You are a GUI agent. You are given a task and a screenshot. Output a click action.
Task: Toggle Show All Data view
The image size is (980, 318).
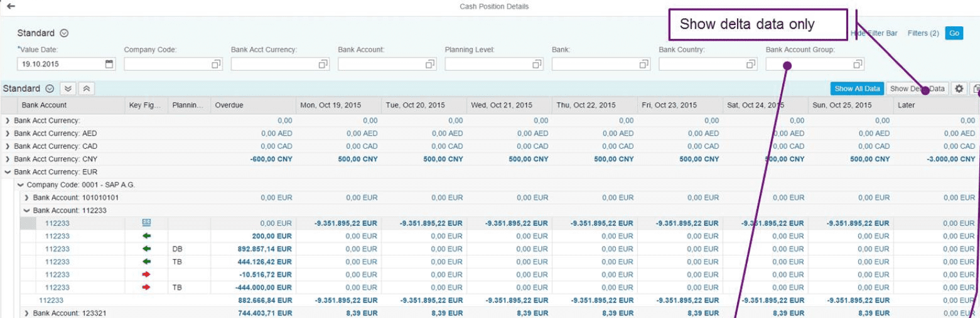[x=857, y=89]
